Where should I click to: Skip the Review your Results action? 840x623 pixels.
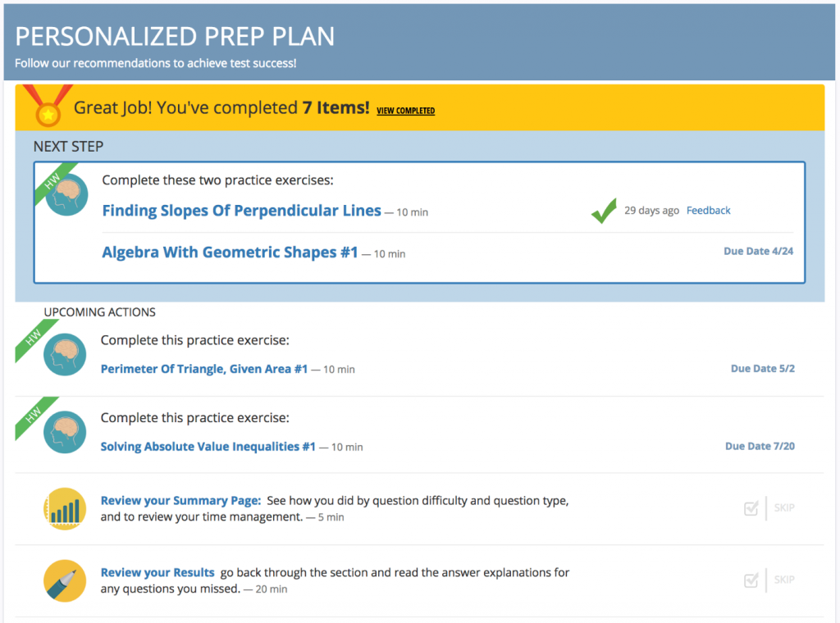click(784, 580)
